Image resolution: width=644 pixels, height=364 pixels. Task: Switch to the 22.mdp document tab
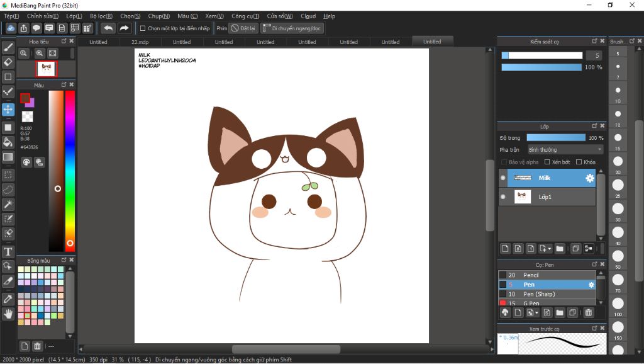(x=140, y=42)
